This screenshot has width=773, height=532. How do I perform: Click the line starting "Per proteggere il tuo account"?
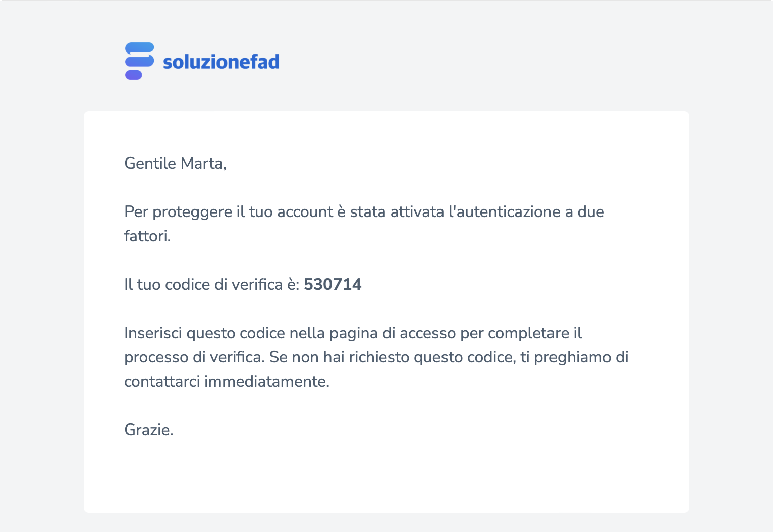click(x=364, y=211)
